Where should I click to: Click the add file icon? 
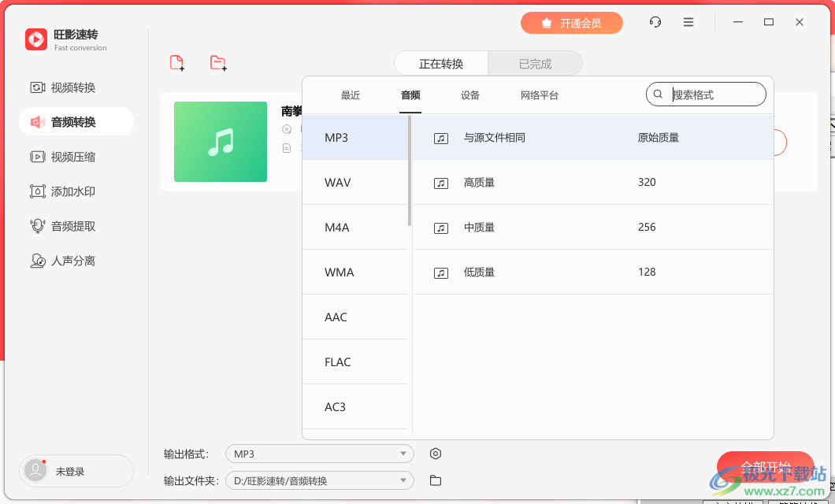pyautogui.click(x=176, y=63)
